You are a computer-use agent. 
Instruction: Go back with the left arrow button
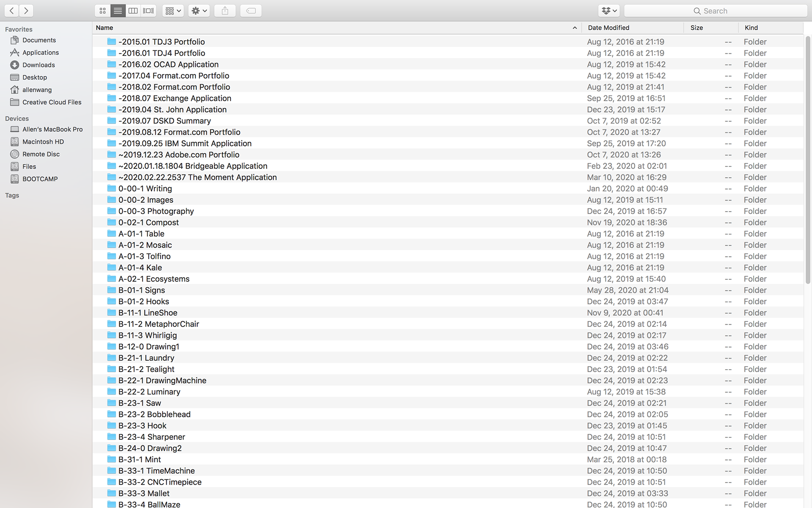pos(11,11)
